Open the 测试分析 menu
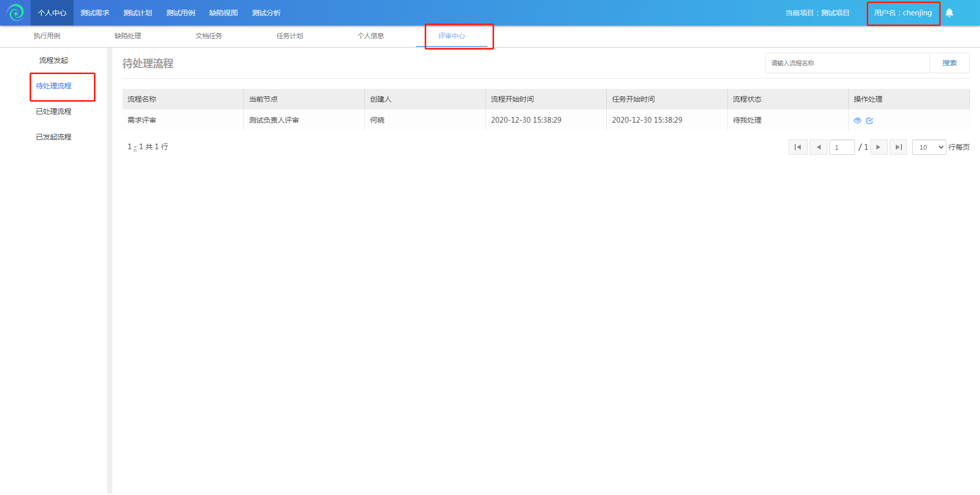Viewport: 980px width, 495px height. pyautogui.click(x=266, y=13)
